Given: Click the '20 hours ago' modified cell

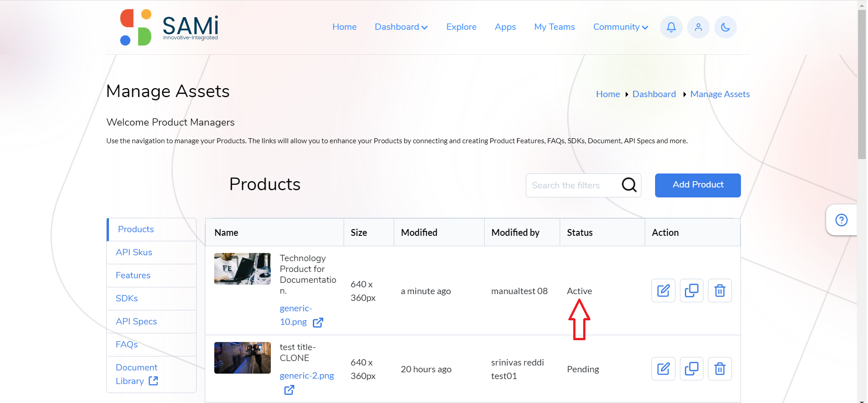Looking at the screenshot, I should point(426,369).
